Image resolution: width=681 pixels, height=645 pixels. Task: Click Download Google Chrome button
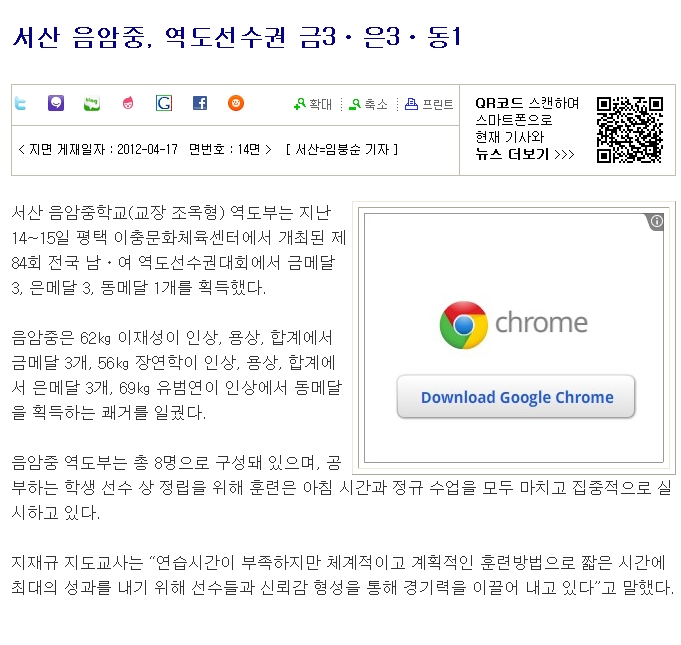click(516, 397)
